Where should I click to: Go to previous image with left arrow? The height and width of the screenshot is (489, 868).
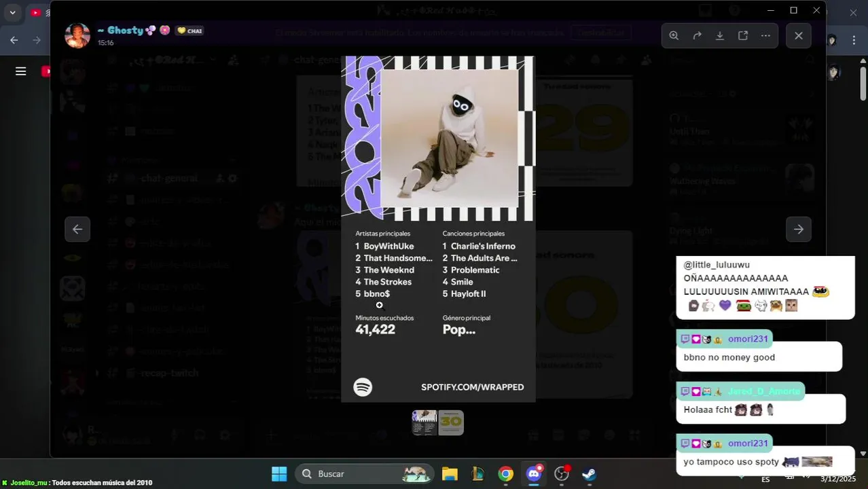[x=77, y=230]
